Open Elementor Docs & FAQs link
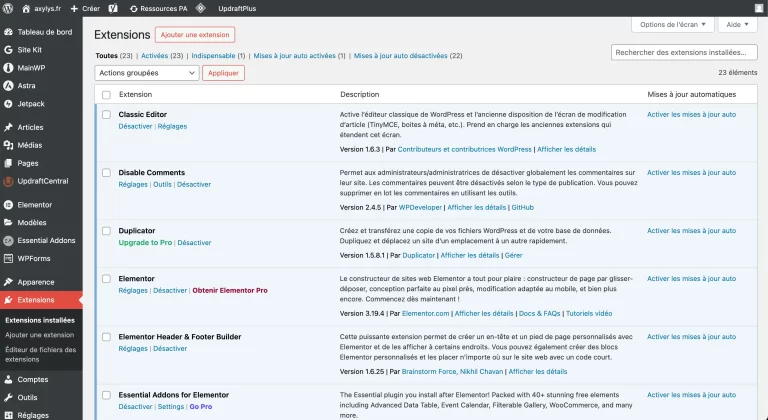Screen dimensions: 768x420 pyautogui.click(x=539, y=314)
